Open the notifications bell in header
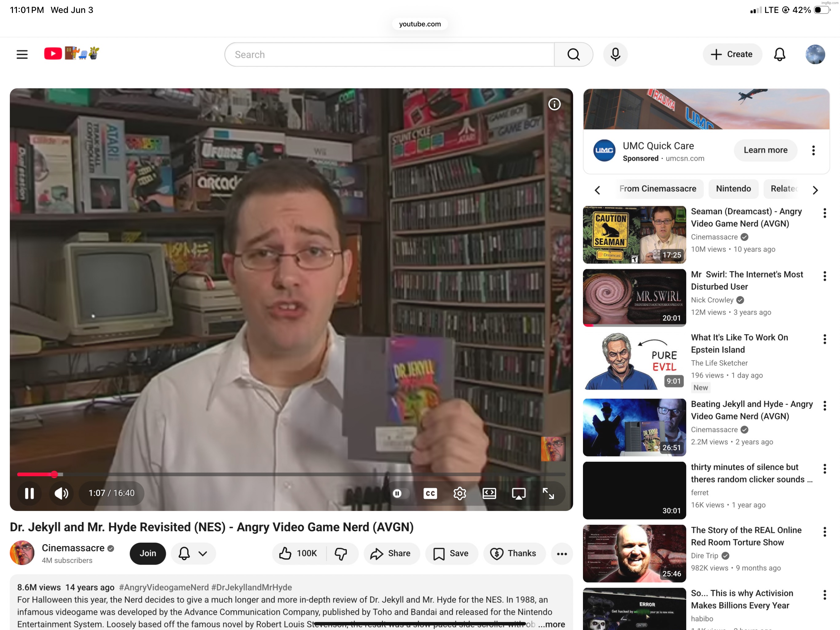 (x=780, y=54)
